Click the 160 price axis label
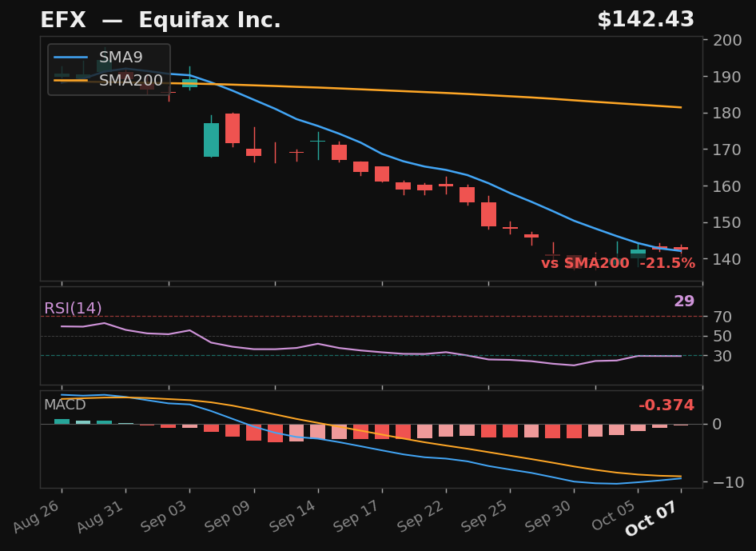 (x=727, y=186)
